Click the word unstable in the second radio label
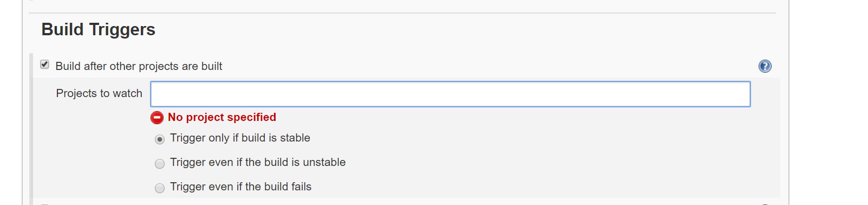The width and height of the screenshot is (868, 205). point(324,162)
